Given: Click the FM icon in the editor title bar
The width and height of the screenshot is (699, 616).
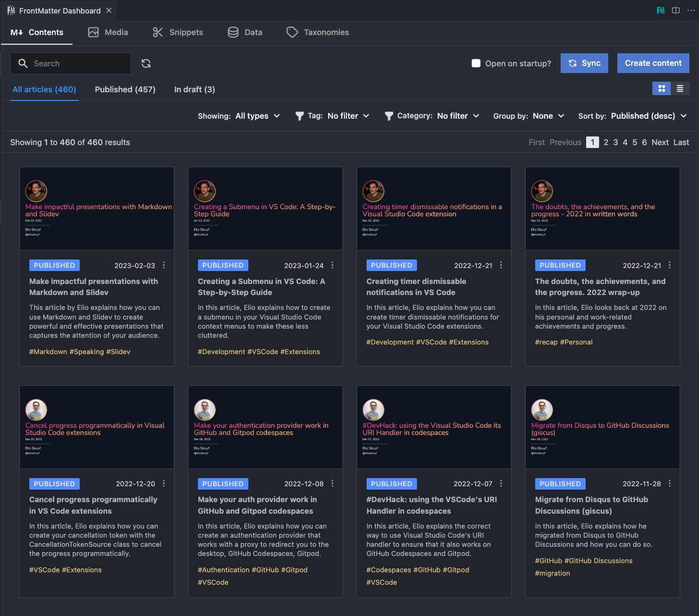Looking at the screenshot, I should click(661, 11).
